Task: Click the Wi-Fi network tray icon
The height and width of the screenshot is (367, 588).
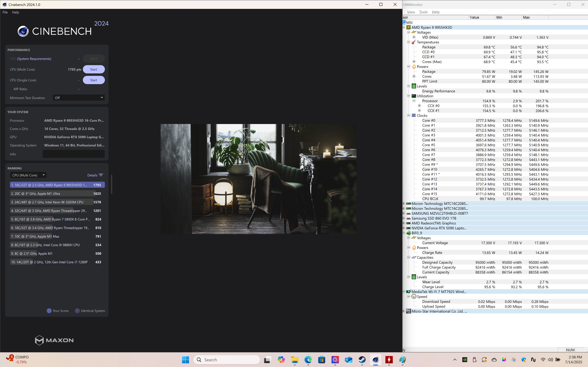Action: pyautogui.click(x=543, y=360)
